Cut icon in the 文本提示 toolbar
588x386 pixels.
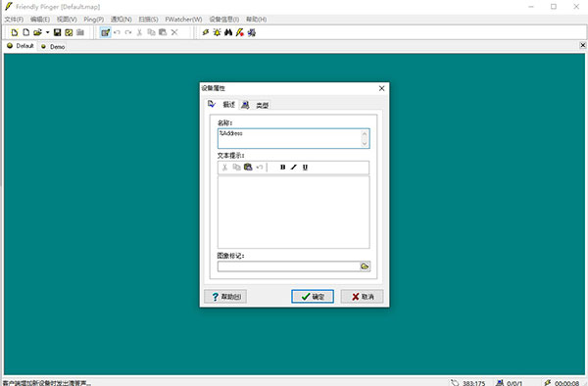point(225,168)
